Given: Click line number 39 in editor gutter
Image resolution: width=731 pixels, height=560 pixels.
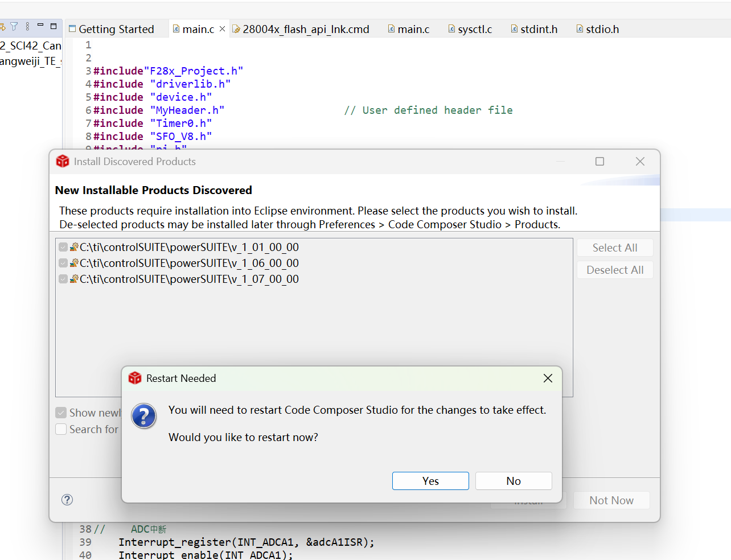Looking at the screenshot, I should coord(85,542).
